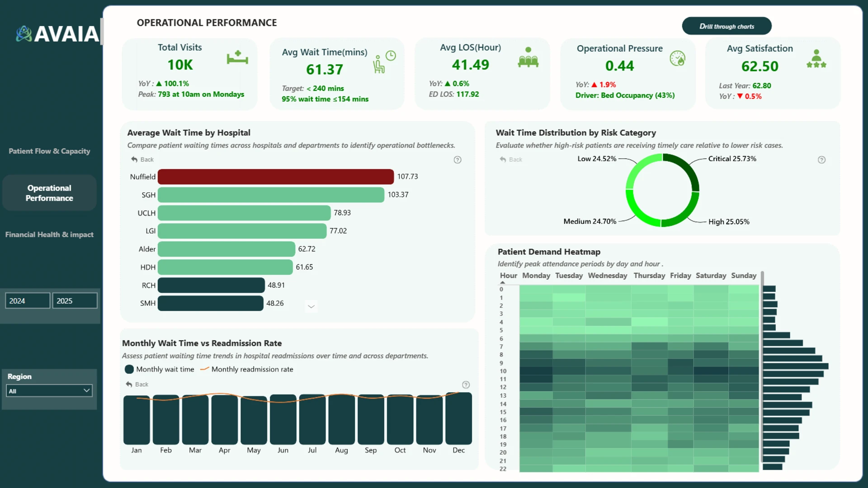Click the Avg Satisfaction star rating icon
The height and width of the screenshot is (488, 868).
tap(816, 59)
